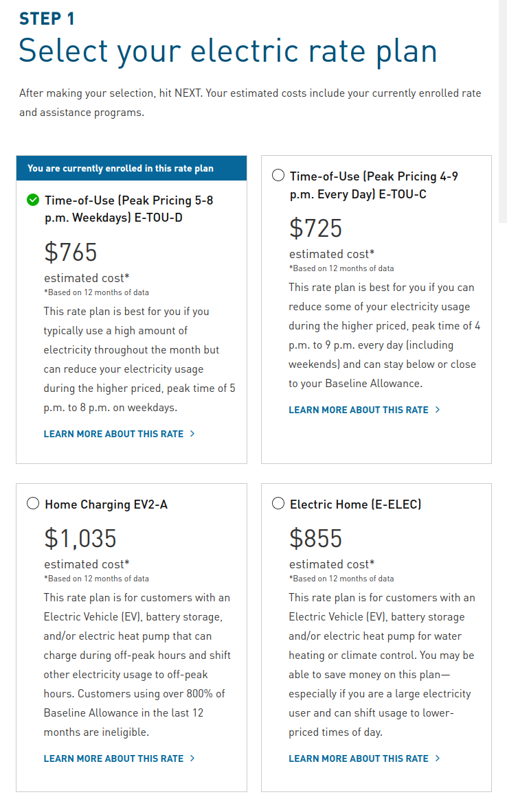Click the $725 estimated cost amount

pos(315,228)
